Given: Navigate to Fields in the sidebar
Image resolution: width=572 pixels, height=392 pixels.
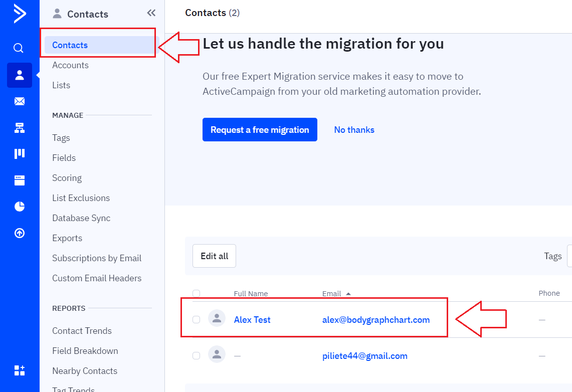Looking at the screenshot, I should [64, 158].
